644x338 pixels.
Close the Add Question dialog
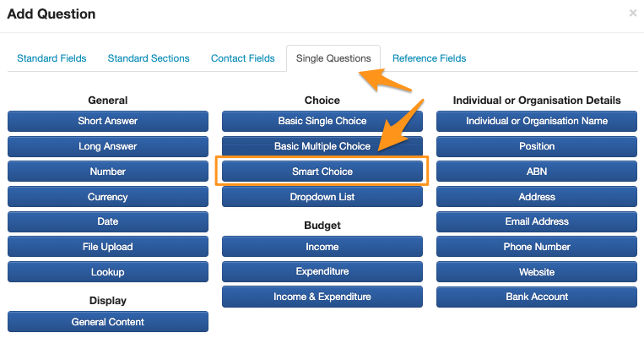point(633,14)
